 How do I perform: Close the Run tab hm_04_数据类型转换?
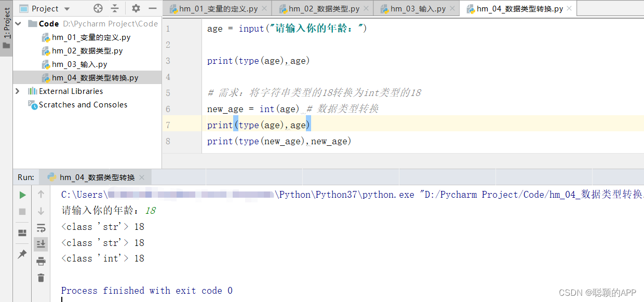142,177
